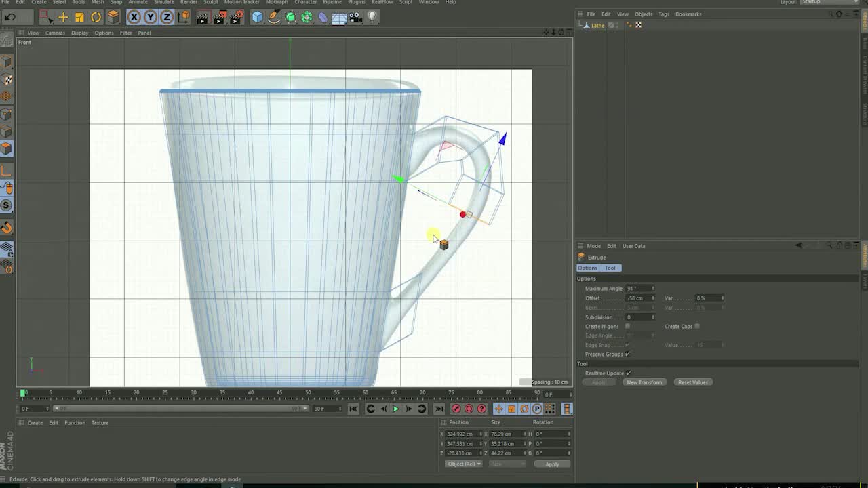This screenshot has width=868, height=488.
Task: Select the Live Selection tool
Action: point(45,17)
